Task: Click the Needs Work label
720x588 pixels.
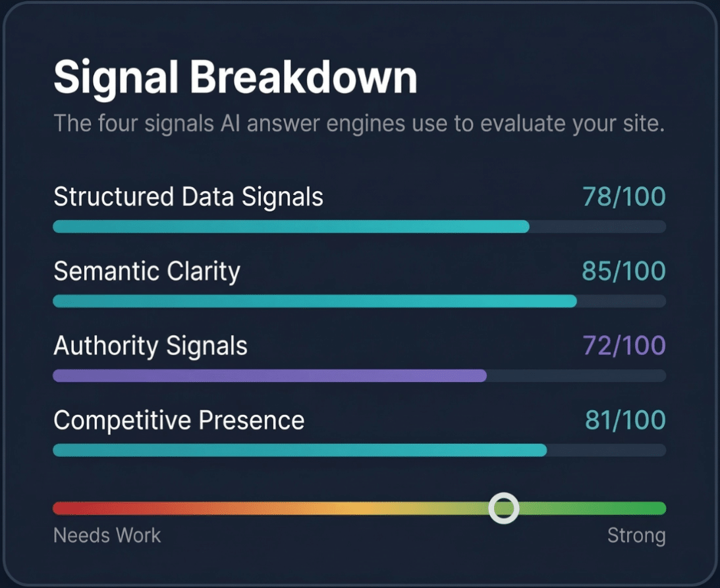Action: (106, 535)
